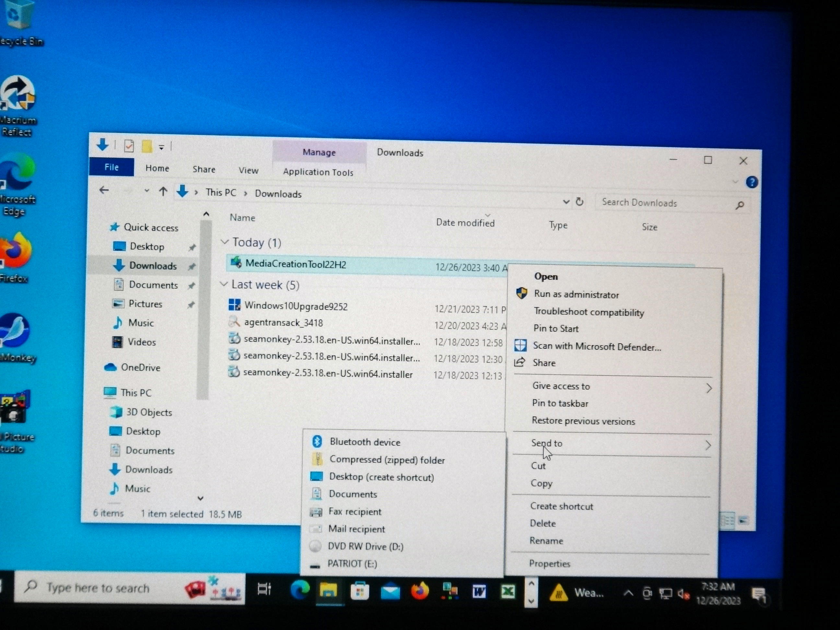Screen dimensions: 840x630
Task: Click File Explorer taskbar icon
Action: click(329, 590)
